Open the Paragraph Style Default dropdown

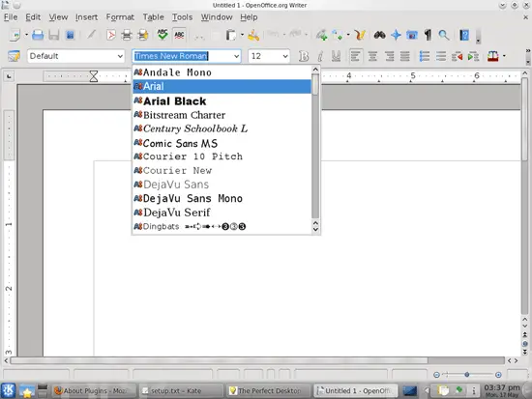(x=120, y=56)
